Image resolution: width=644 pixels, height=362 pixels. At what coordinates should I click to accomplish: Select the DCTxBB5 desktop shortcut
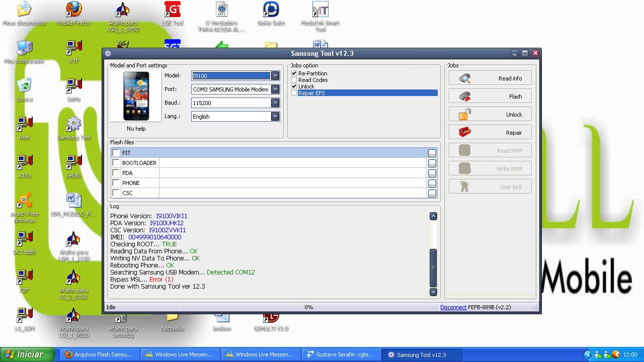[24, 243]
